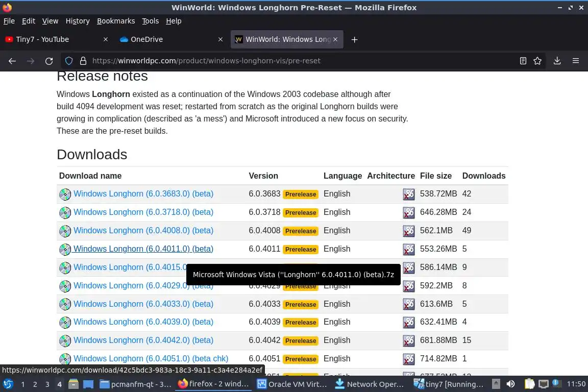Screen dimensions: 588x392
Task: Click the disc icon beside Longhorn 6.0.4008.0
Action: click(65, 231)
